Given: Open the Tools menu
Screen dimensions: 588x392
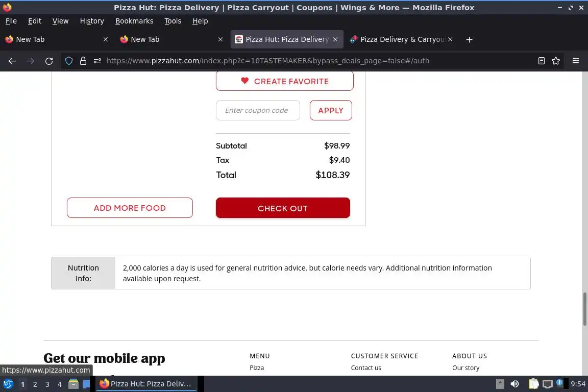Looking at the screenshot, I should point(173,21).
